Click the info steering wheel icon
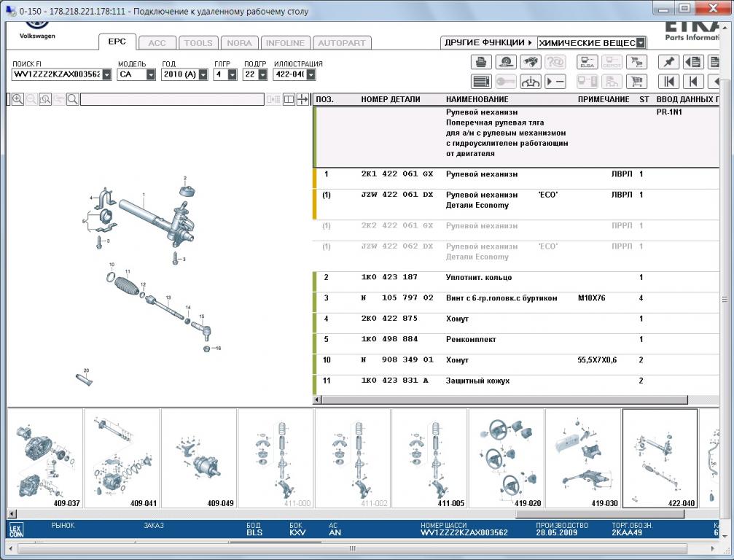 pos(531,82)
